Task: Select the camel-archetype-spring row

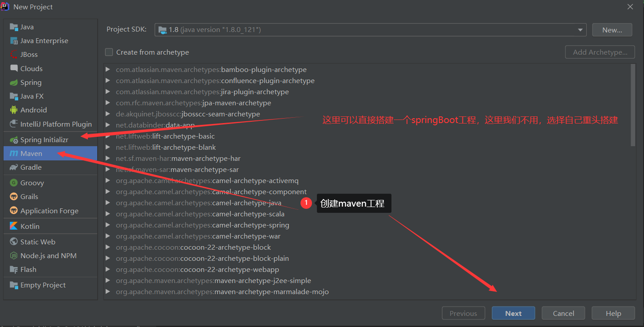Action: tap(367, 225)
